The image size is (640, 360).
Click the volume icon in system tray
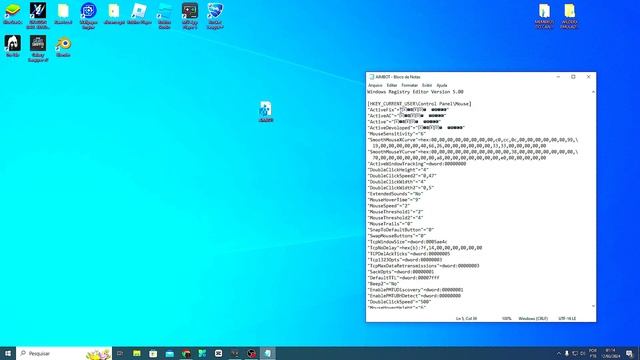tap(582, 353)
